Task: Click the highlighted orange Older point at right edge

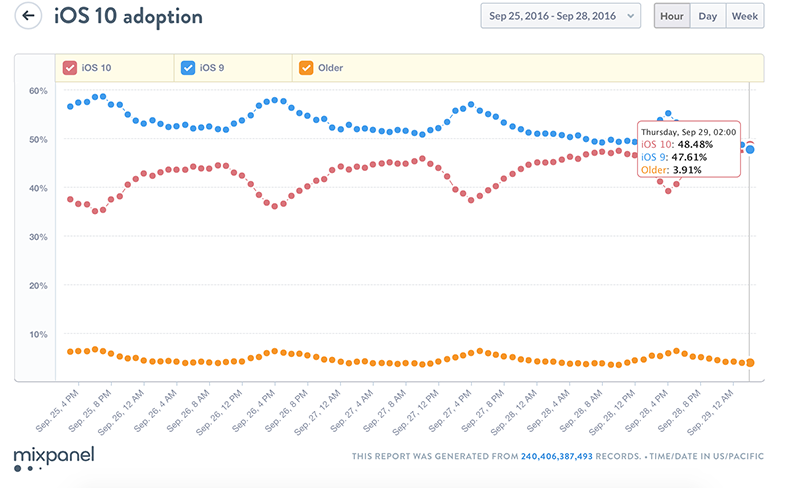Action: [x=750, y=363]
